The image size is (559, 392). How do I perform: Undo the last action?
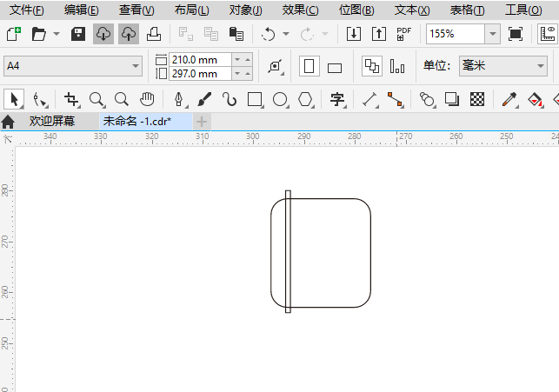[x=268, y=34]
